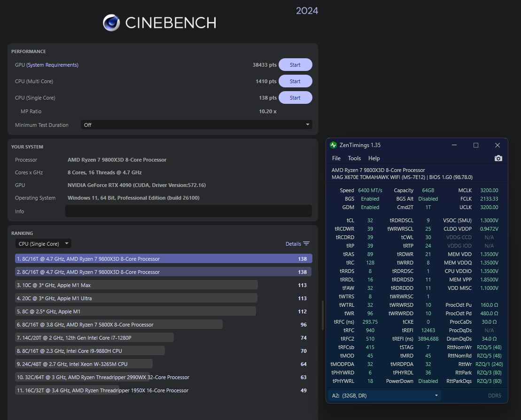Image resolution: width=521 pixels, height=420 pixels.
Task: Click the 10.20 x MP Ratio value
Action: (267, 111)
